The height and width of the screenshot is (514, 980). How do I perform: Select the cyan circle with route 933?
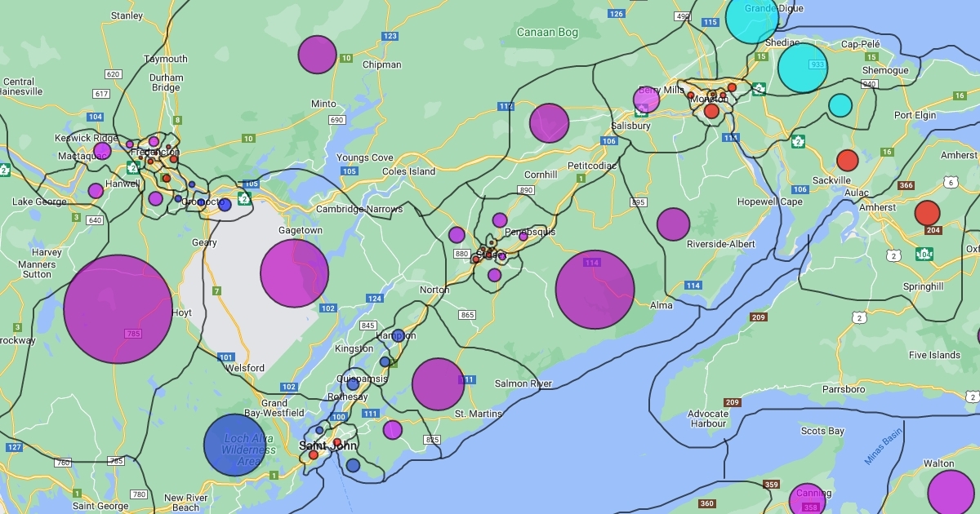pyautogui.click(x=803, y=67)
